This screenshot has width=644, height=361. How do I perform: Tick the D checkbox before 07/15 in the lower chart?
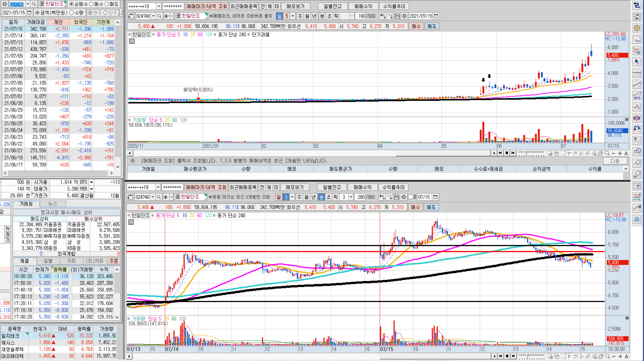click(x=411, y=197)
